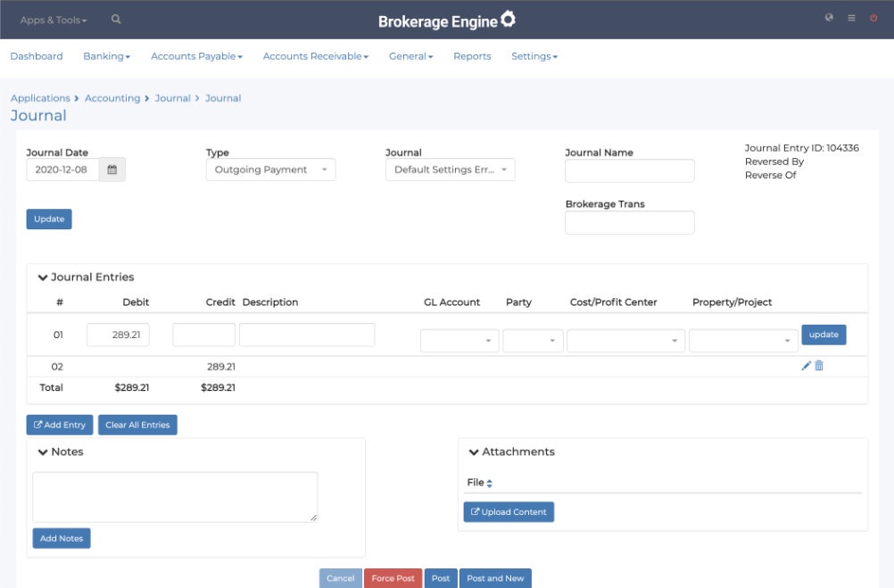This screenshot has width=894, height=588.
Task: Click the 289.21 credit value on row 02
Action: click(x=221, y=367)
